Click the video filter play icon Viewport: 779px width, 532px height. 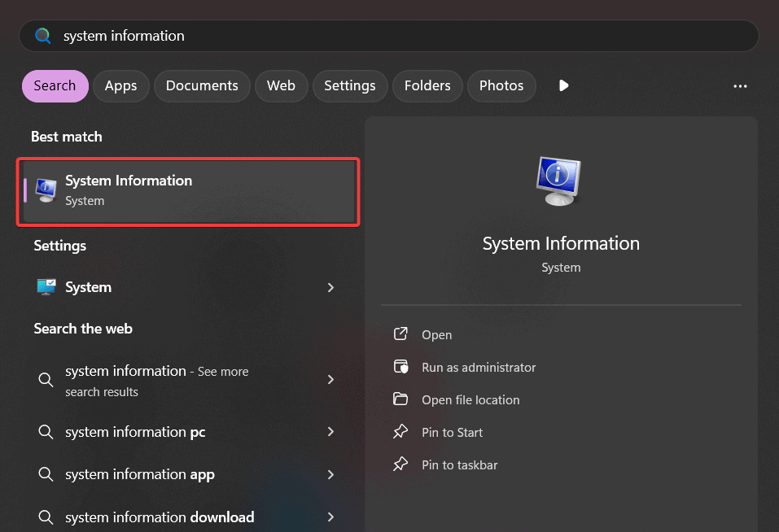click(x=563, y=85)
